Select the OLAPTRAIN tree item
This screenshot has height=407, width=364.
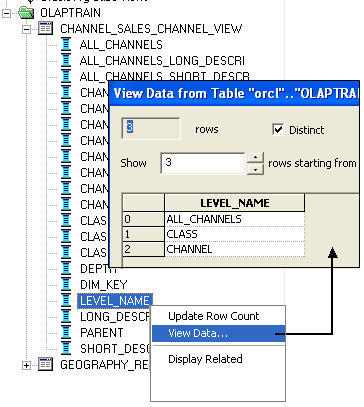[70, 13]
